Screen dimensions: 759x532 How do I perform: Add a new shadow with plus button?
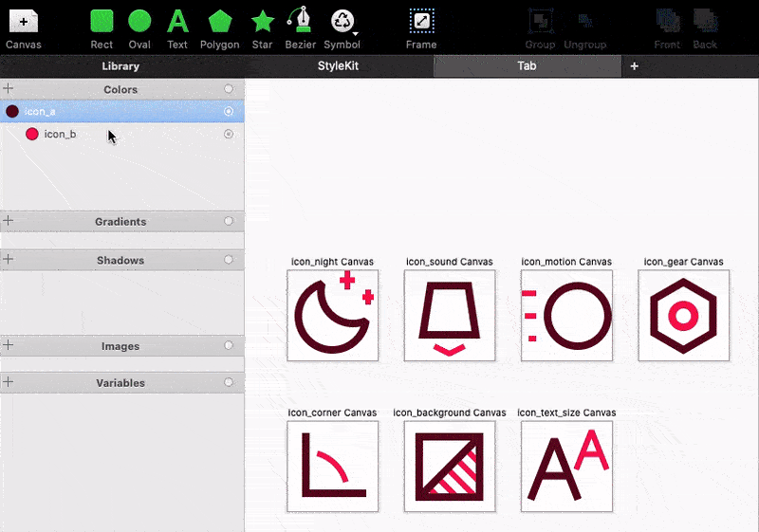(x=9, y=260)
